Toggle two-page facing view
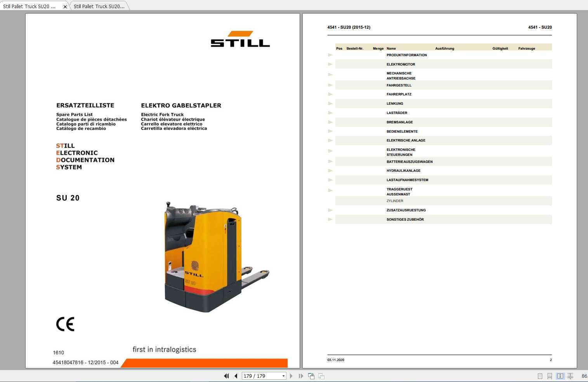The image size is (588, 382). [x=560, y=376]
